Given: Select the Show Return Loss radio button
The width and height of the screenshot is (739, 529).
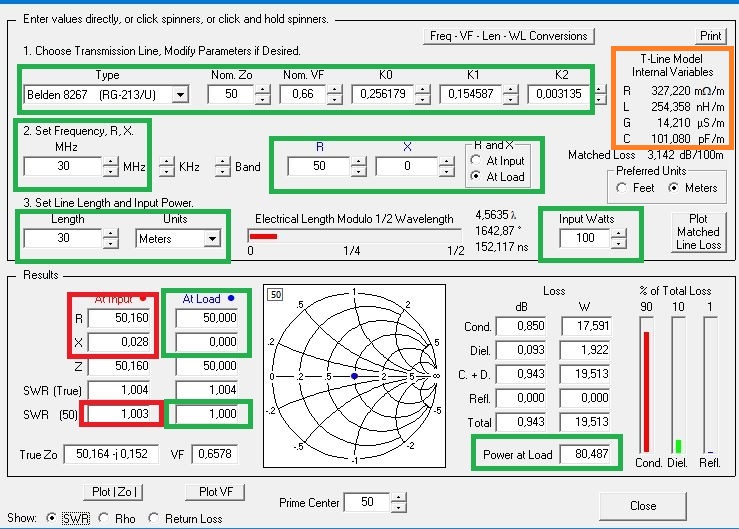Looking at the screenshot, I should tap(153, 518).
